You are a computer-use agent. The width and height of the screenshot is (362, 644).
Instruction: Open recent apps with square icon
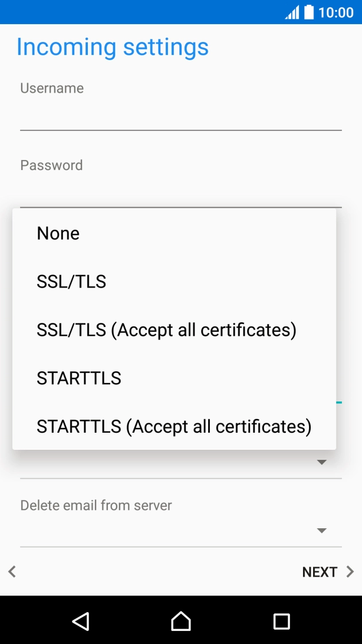(282, 620)
